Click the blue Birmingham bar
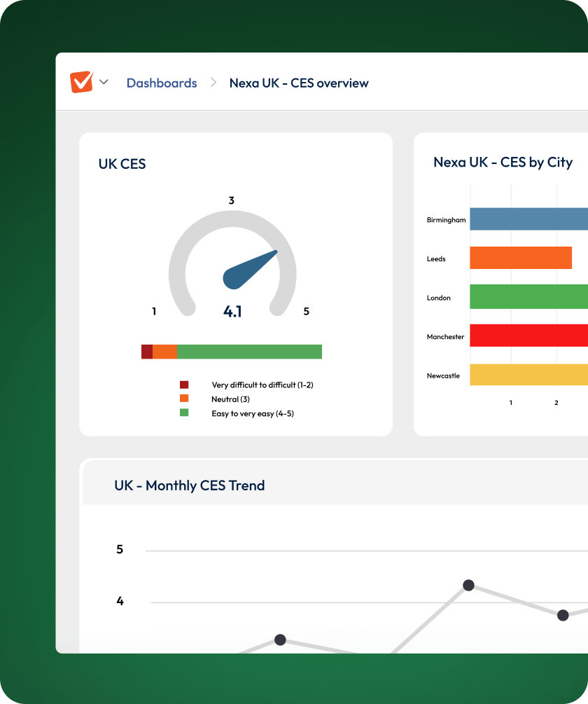The height and width of the screenshot is (704, 588). (x=528, y=219)
